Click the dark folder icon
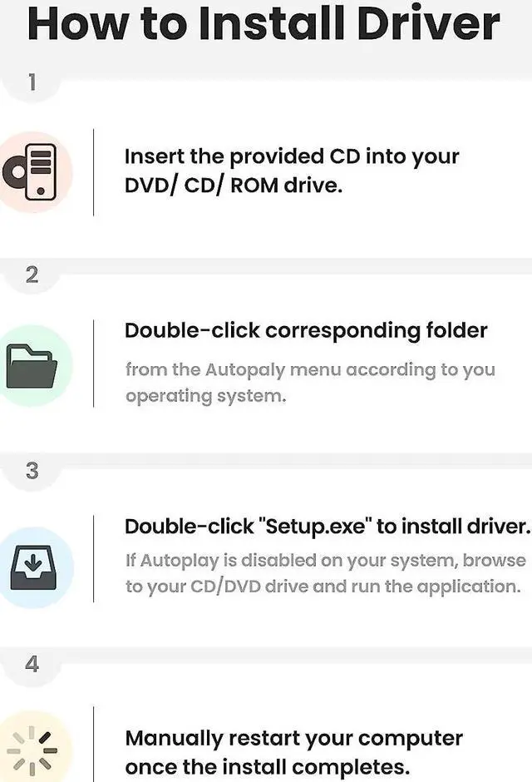This screenshot has width=532, height=782. tap(32, 368)
